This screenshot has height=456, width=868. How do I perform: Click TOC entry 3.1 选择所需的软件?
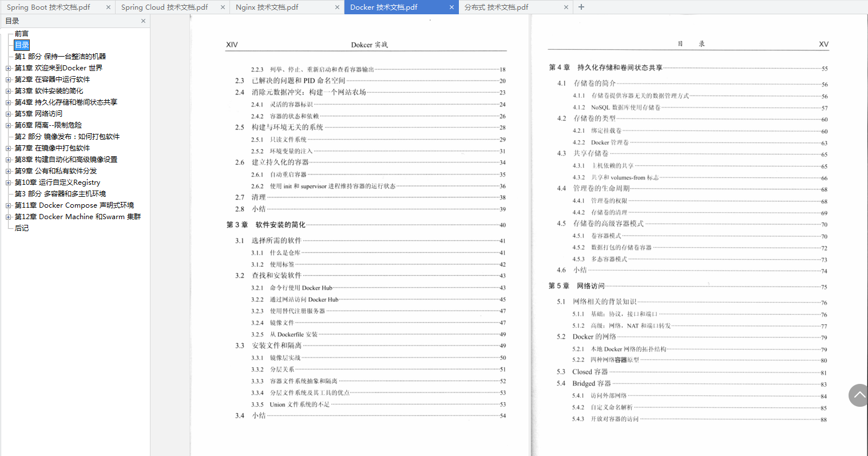tap(370, 241)
